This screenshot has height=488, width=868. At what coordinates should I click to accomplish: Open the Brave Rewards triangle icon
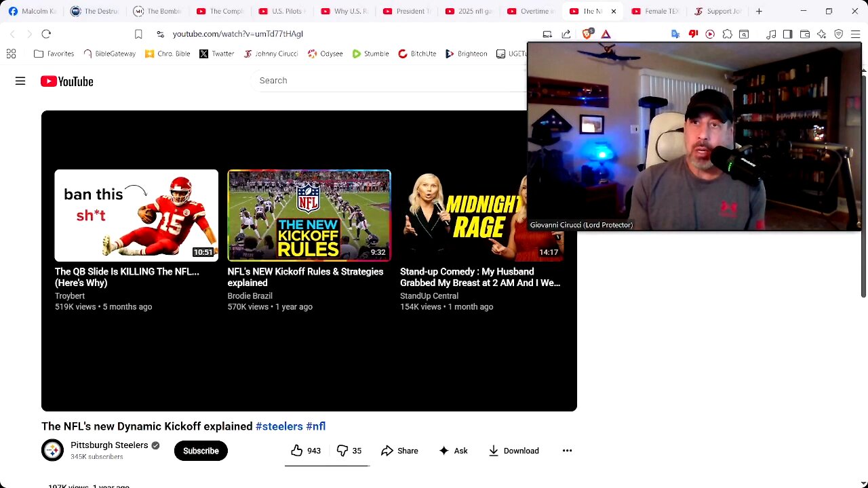606,34
